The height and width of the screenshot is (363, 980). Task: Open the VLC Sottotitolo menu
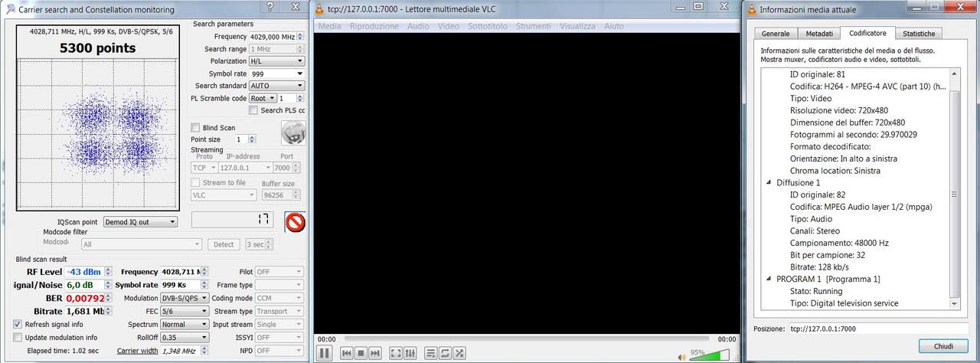click(488, 26)
